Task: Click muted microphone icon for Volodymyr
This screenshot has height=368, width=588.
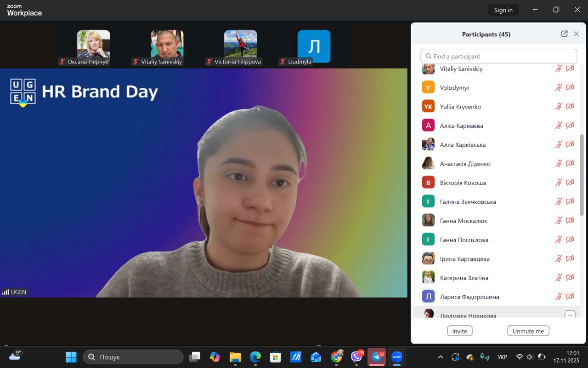Action: (559, 87)
